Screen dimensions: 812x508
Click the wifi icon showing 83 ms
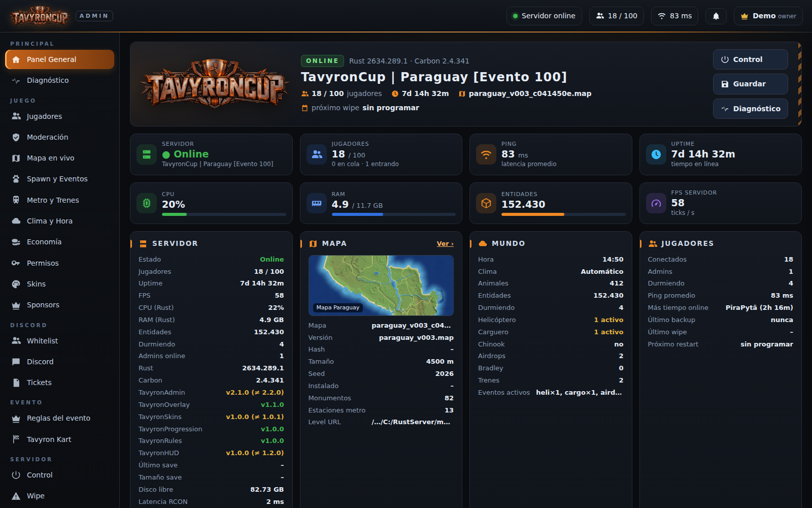(x=662, y=16)
